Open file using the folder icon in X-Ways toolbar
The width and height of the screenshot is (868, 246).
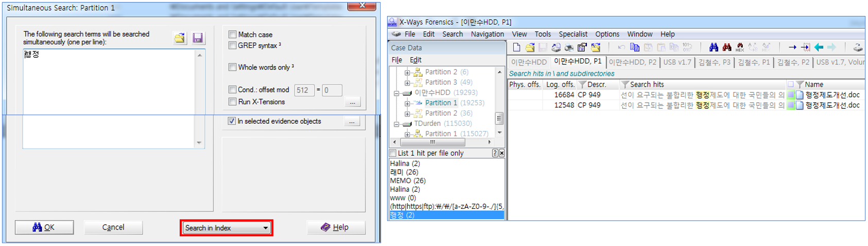click(530, 47)
